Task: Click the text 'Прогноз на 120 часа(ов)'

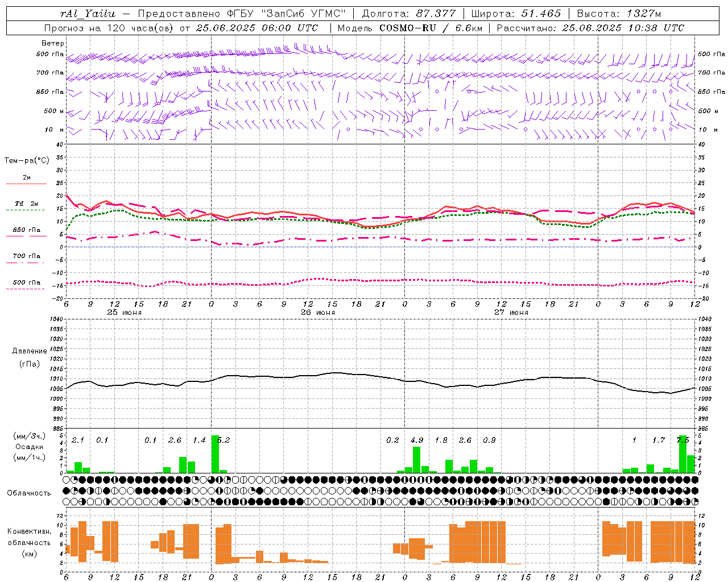Action: (x=109, y=28)
